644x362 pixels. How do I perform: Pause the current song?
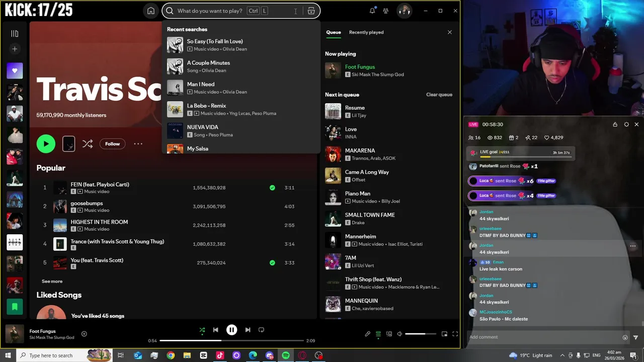(x=231, y=330)
